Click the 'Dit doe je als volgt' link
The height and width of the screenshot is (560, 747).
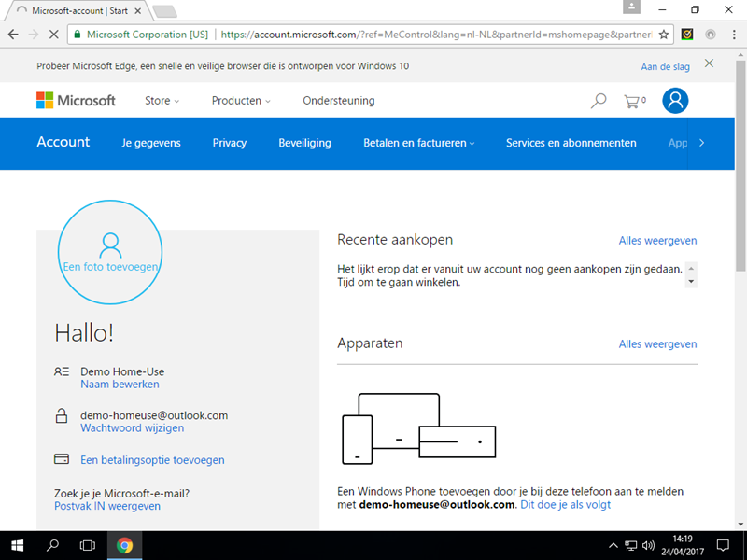566,504
